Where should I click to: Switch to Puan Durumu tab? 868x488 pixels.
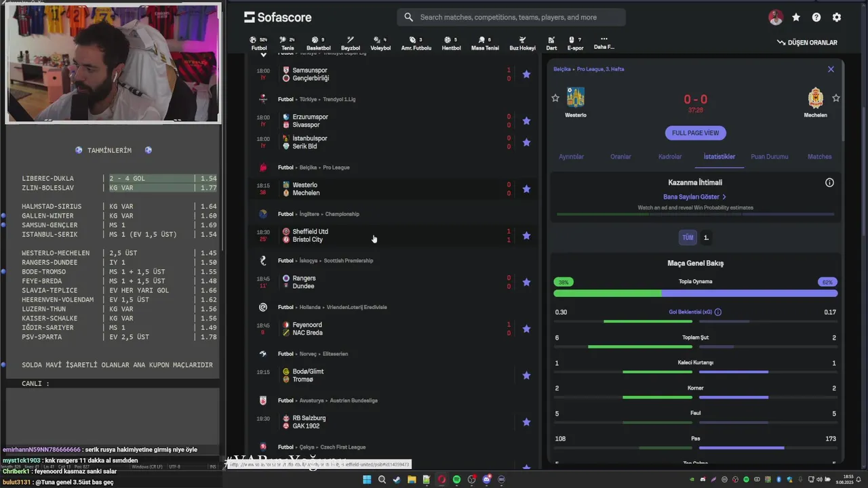tap(770, 157)
